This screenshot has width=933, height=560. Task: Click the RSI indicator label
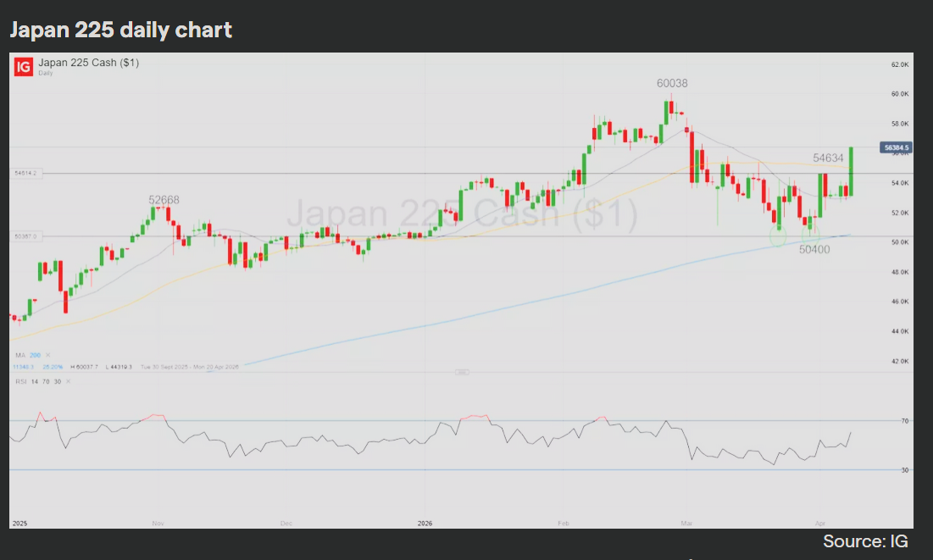(20, 382)
